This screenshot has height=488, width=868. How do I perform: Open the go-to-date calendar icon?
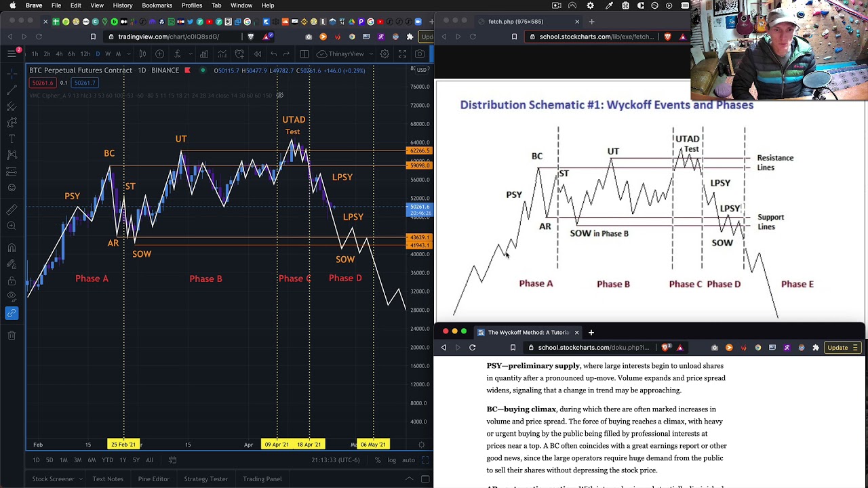tap(172, 460)
